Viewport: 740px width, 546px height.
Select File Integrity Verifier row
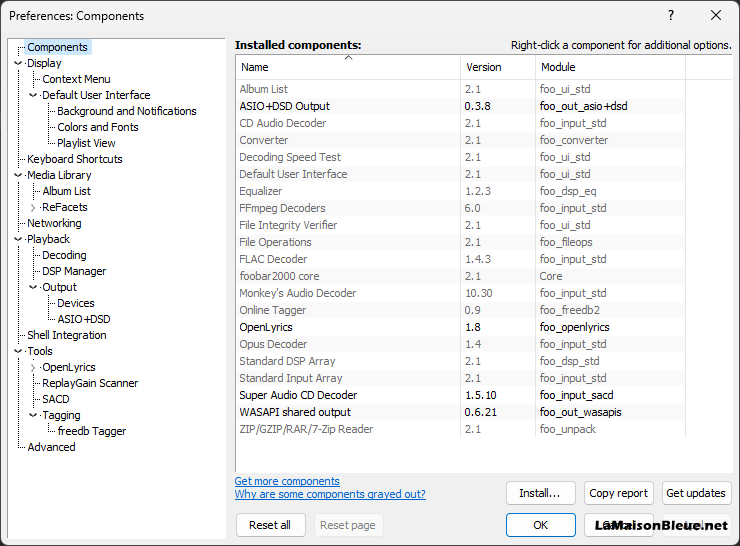[461, 225]
